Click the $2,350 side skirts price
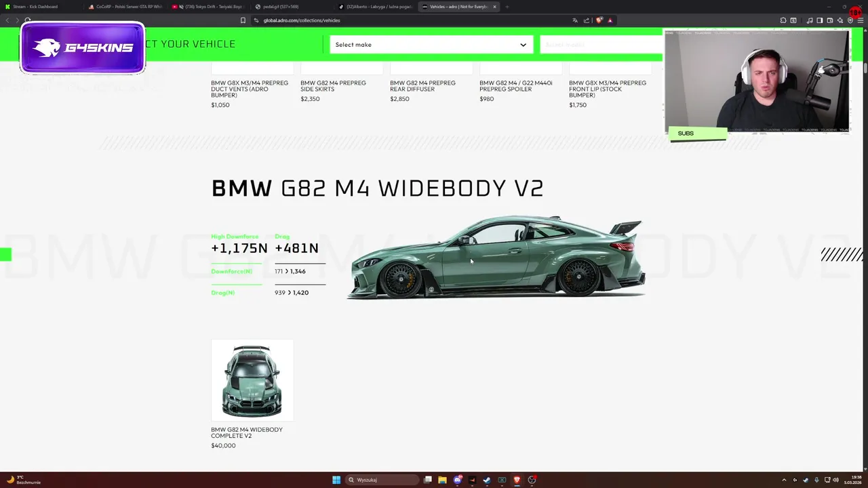Image resolution: width=868 pixels, height=488 pixels. (310, 99)
